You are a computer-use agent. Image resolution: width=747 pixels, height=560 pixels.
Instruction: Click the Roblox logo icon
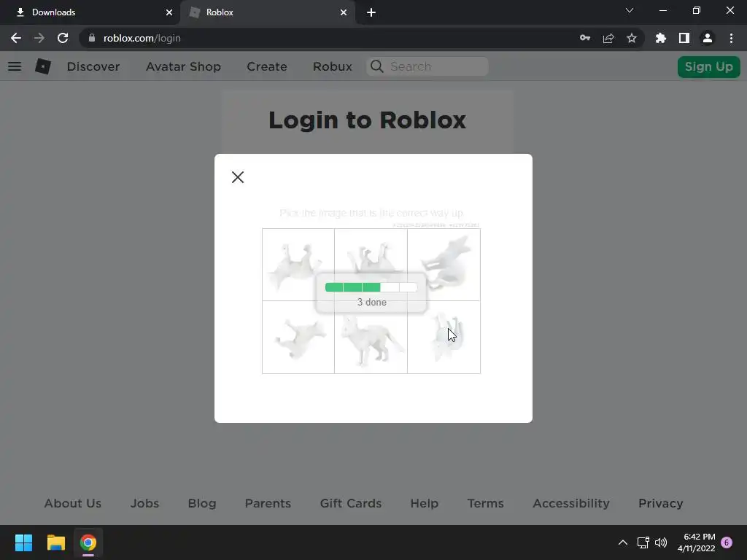coord(43,66)
